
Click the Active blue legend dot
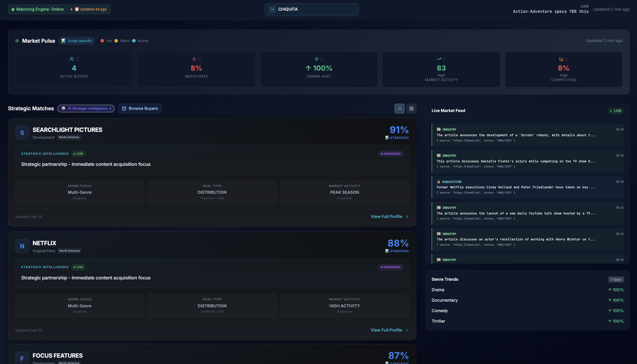click(134, 41)
